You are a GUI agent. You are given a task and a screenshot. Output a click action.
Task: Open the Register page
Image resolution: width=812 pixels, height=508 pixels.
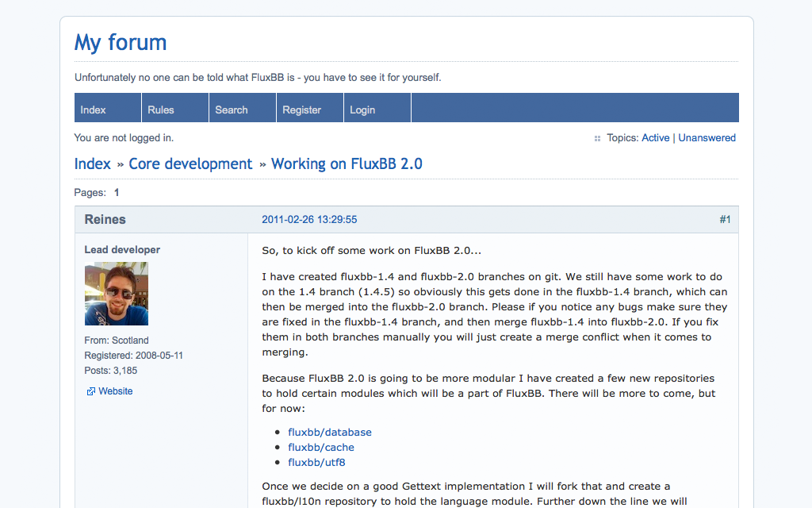click(301, 110)
